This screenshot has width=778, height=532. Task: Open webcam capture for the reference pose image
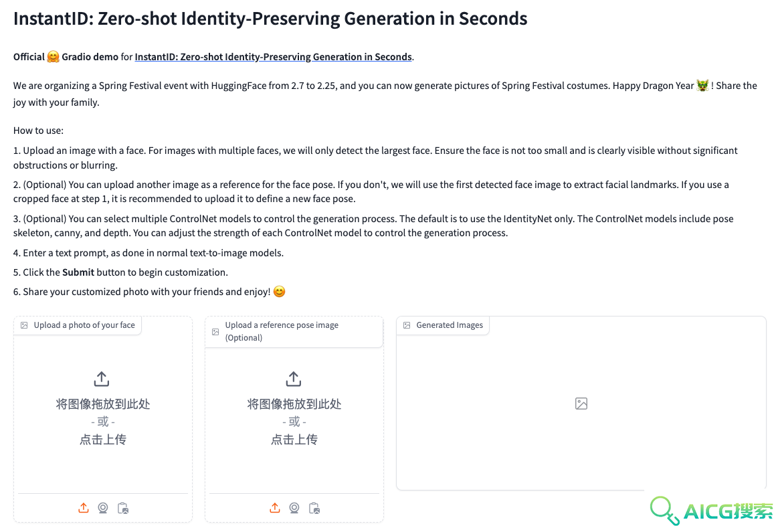pos(294,508)
